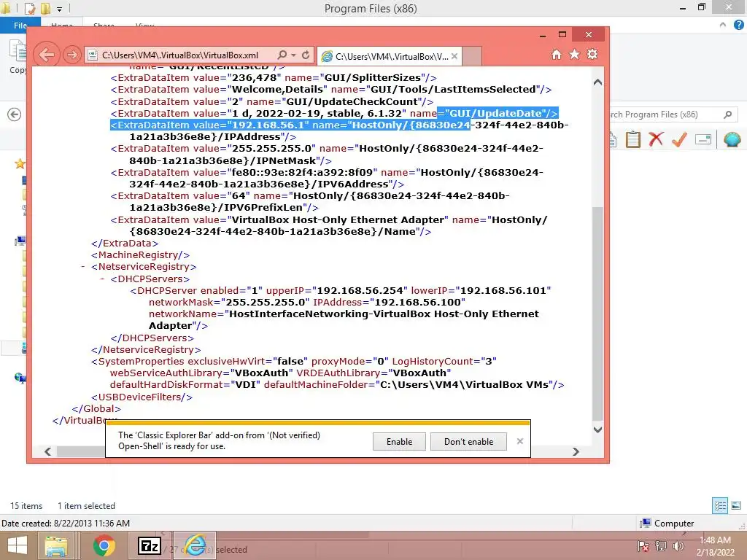Click the address bar search magnifier
The width and height of the screenshot is (747, 560).
[282, 55]
